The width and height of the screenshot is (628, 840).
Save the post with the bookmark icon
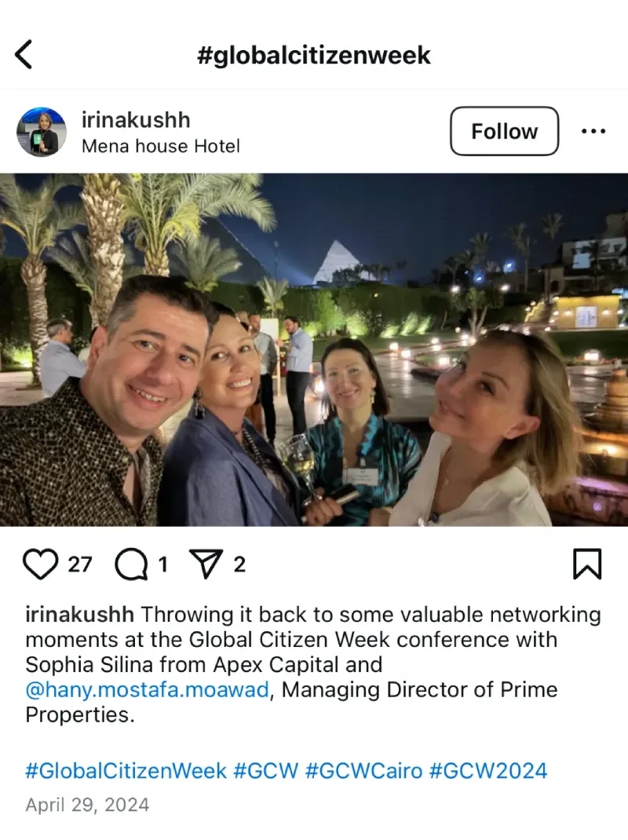[587, 564]
